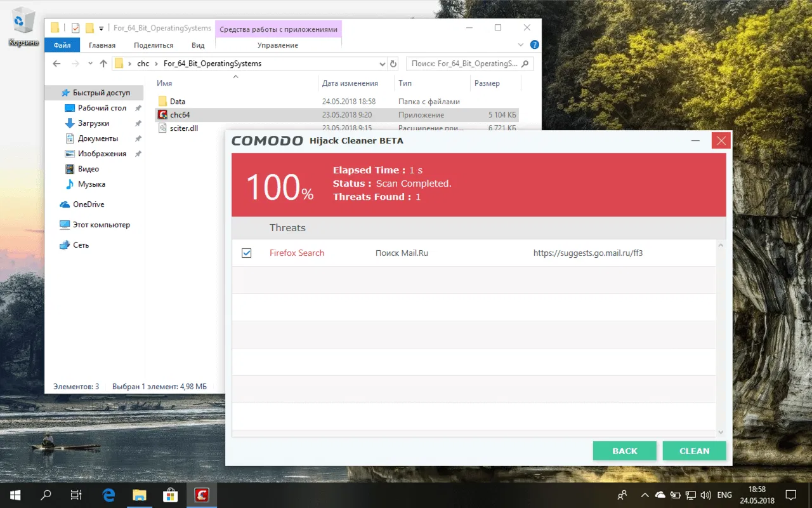This screenshot has height=508, width=812.
Task: Switch to the Вид ribbon tab
Action: [x=198, y=45]
